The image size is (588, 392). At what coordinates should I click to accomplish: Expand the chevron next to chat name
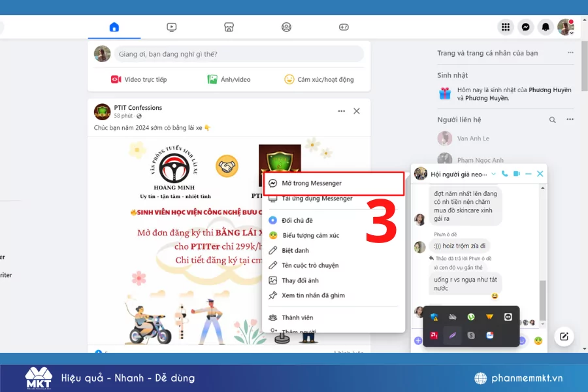(x=493, y=173)
